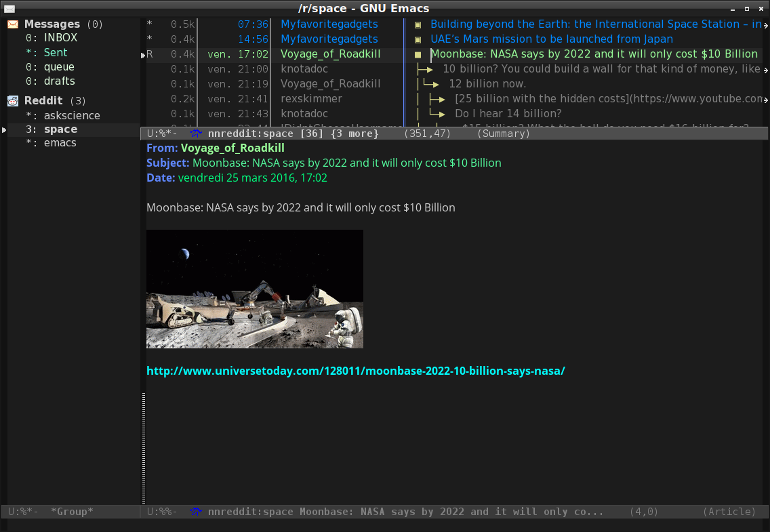Open the Sent folder
Screen dimensions: 770x532
[x=56, y=52]
